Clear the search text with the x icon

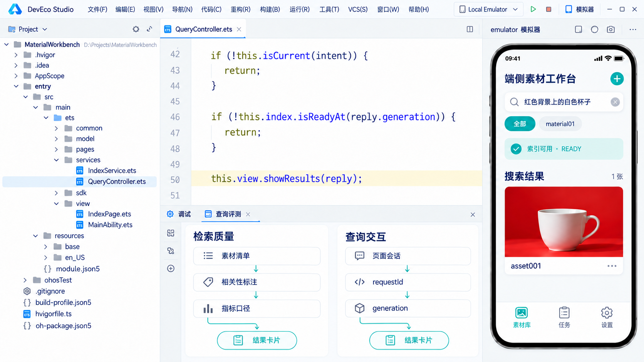pos(615,102)
